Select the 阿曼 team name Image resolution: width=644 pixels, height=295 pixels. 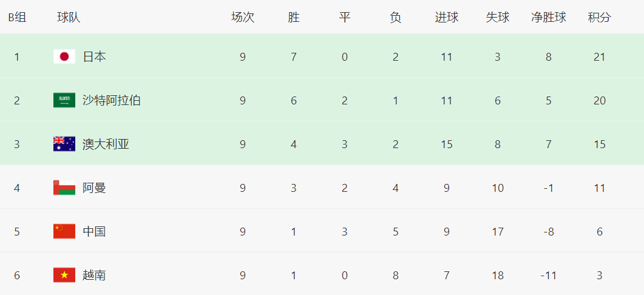point(94,188)
